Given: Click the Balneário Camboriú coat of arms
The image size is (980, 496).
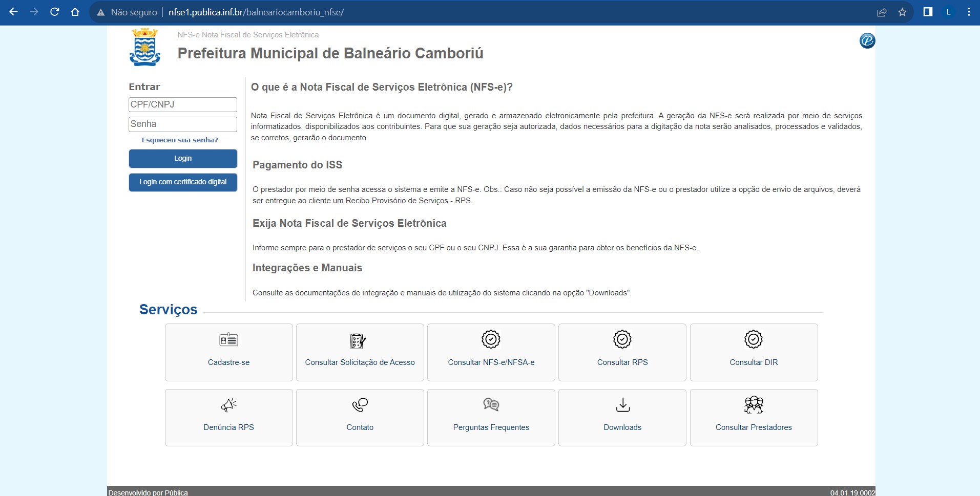Looking at the screenshot, I should pos(145,47).
